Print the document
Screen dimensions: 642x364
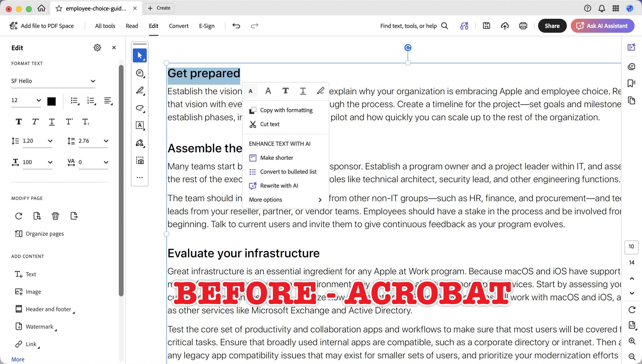(x=523, y=26)
